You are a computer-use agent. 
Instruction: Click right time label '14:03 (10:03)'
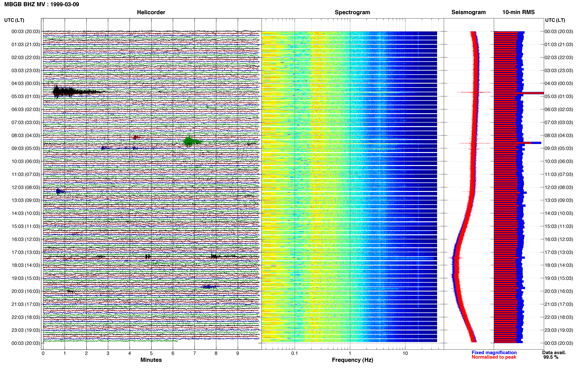(x=559, y=213)
